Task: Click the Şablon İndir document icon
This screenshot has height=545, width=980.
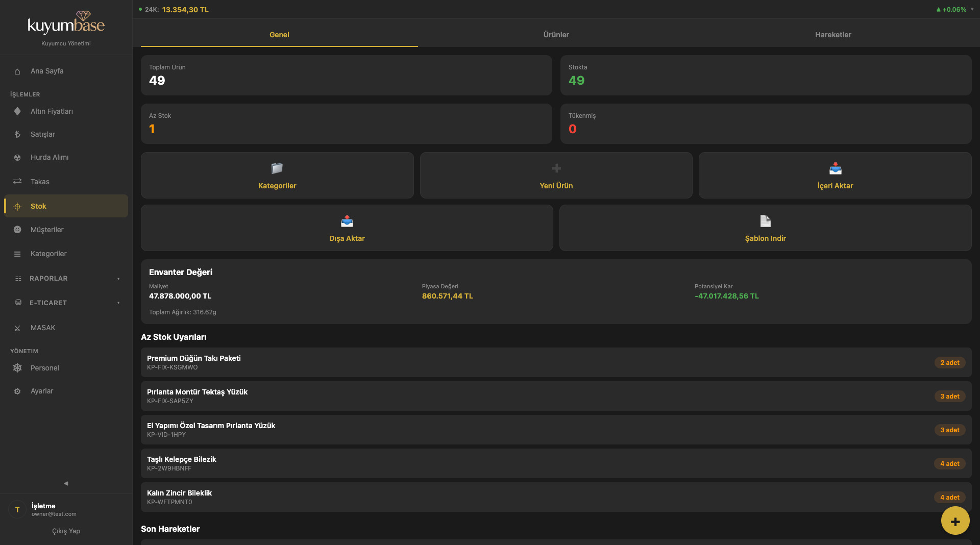Action: (765, 221)
